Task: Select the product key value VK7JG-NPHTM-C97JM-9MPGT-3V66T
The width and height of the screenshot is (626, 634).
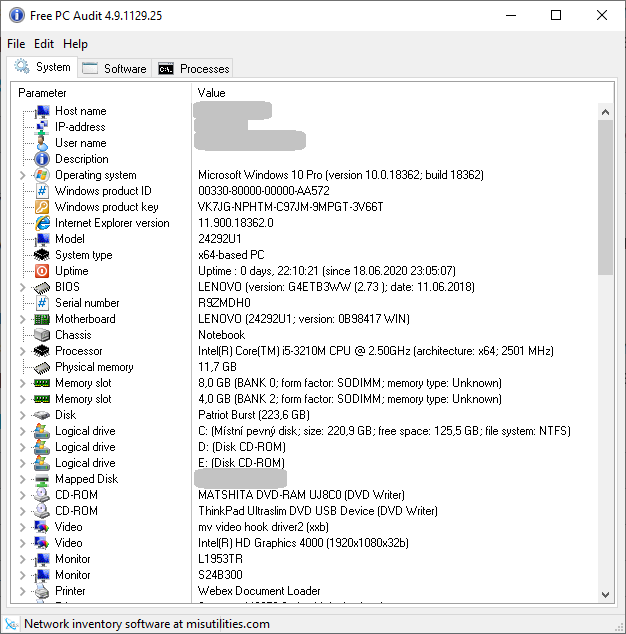Action: 290,207
